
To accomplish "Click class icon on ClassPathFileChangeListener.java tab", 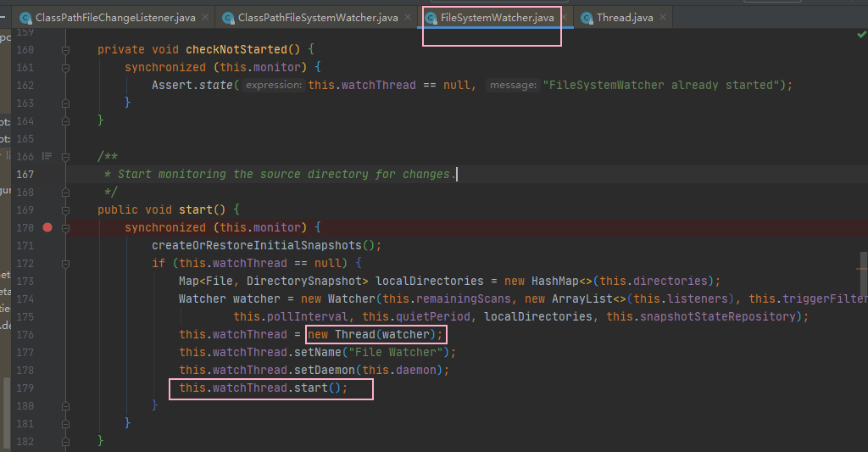I will (x=25, y=19).
